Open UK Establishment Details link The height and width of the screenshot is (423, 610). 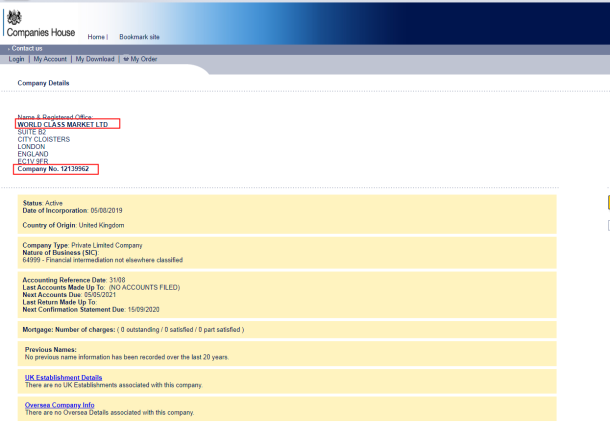click(63, 377)
